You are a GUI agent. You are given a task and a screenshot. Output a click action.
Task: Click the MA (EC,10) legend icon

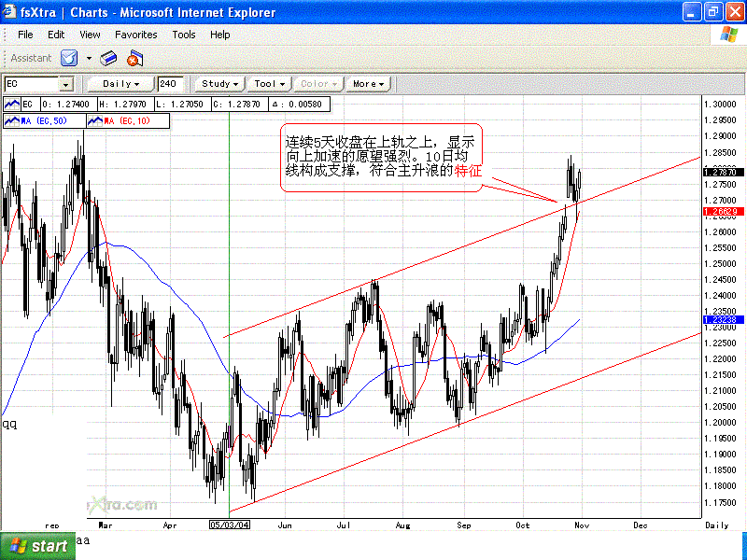click(x=94, y=120)
